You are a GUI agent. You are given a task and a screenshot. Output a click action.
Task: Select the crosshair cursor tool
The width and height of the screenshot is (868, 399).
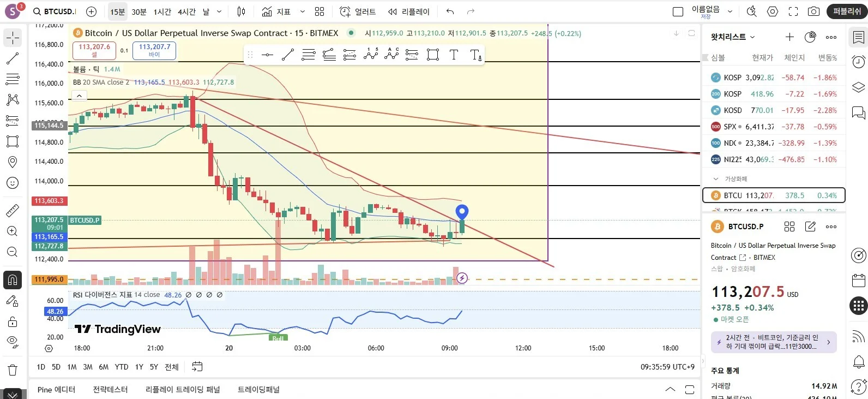(13, 38)
